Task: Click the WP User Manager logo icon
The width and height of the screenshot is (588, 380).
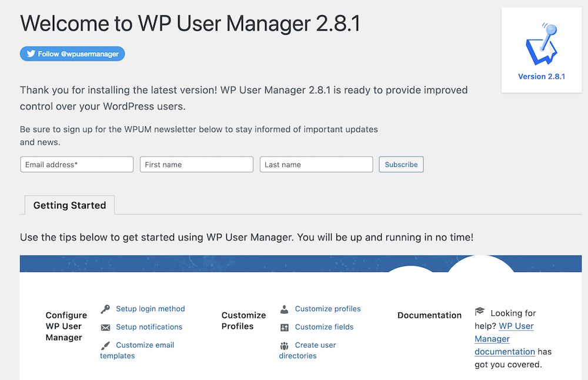Action: click(542, 44)
